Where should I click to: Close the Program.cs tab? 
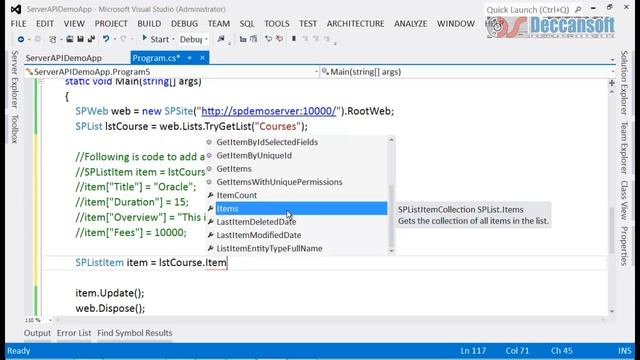coord(202,58)
